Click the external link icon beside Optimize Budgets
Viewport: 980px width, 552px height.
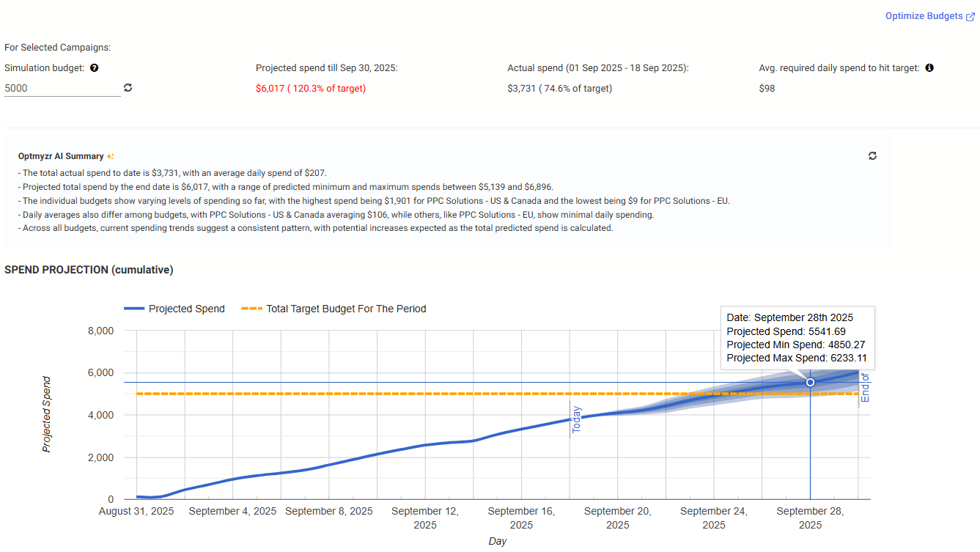970,17
